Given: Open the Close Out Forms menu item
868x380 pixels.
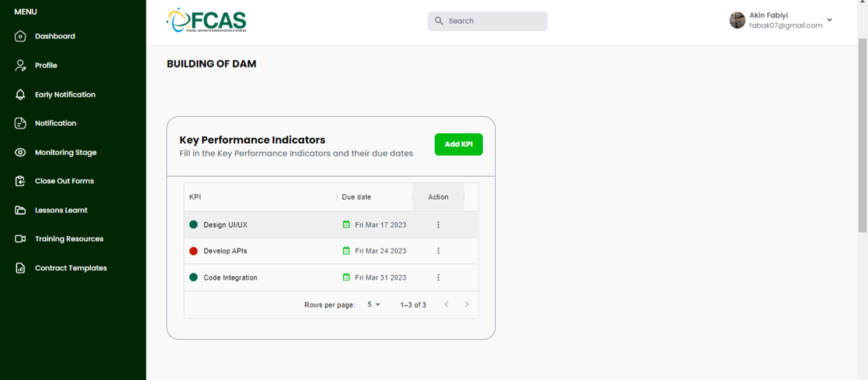Looking at the screenshot, I should coord(64,182).
